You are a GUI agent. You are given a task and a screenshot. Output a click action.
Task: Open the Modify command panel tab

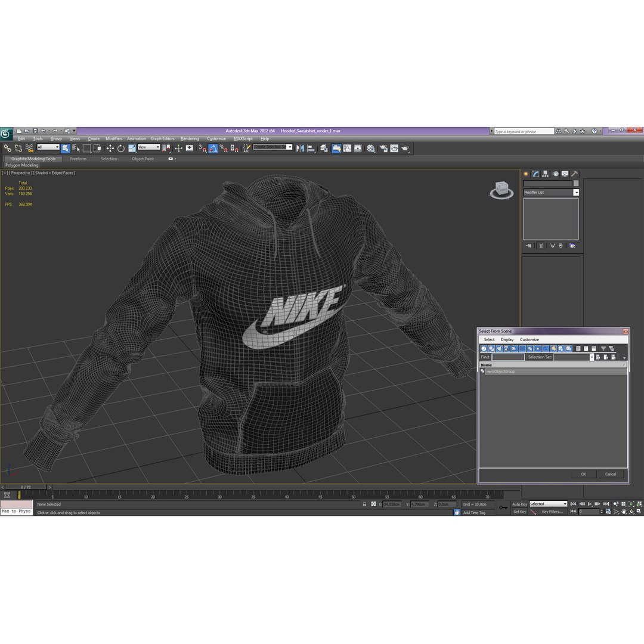click(x=535, y=174)
